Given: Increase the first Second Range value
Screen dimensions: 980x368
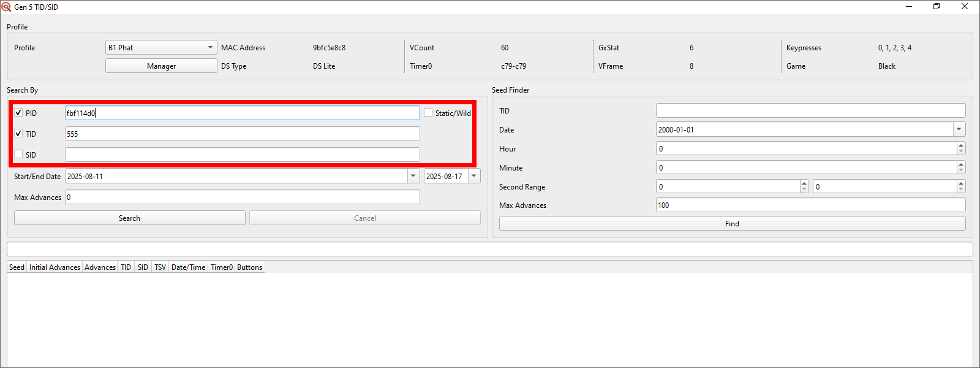Looking at the screenshot, I should point(804,183).
